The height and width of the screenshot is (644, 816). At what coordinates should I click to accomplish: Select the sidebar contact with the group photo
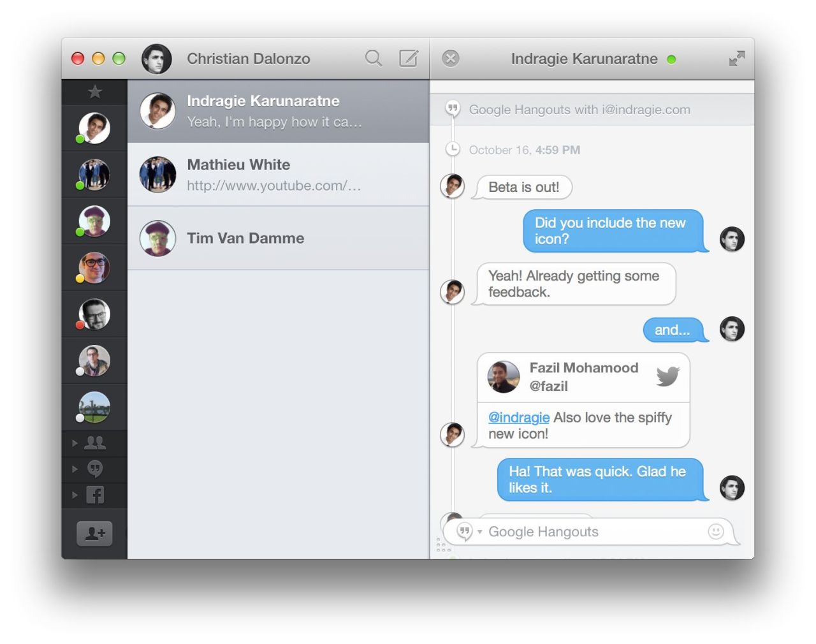pos(94,174)
